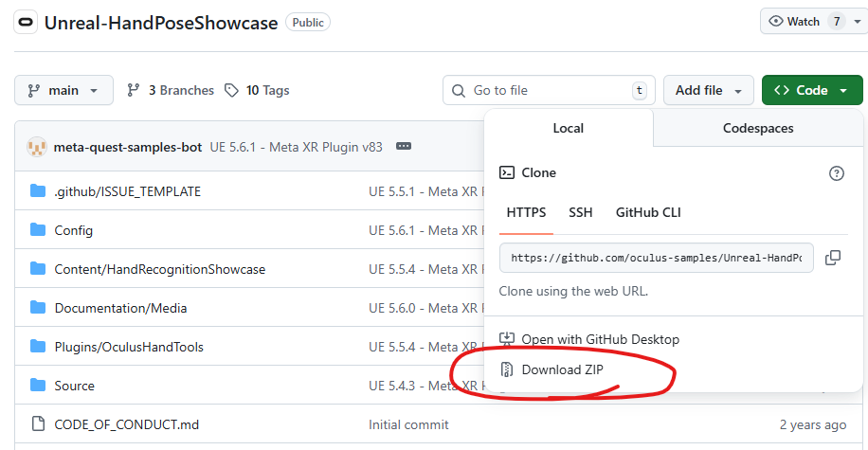Click the meta-quest-samples-bot avatar

[37, 147]
